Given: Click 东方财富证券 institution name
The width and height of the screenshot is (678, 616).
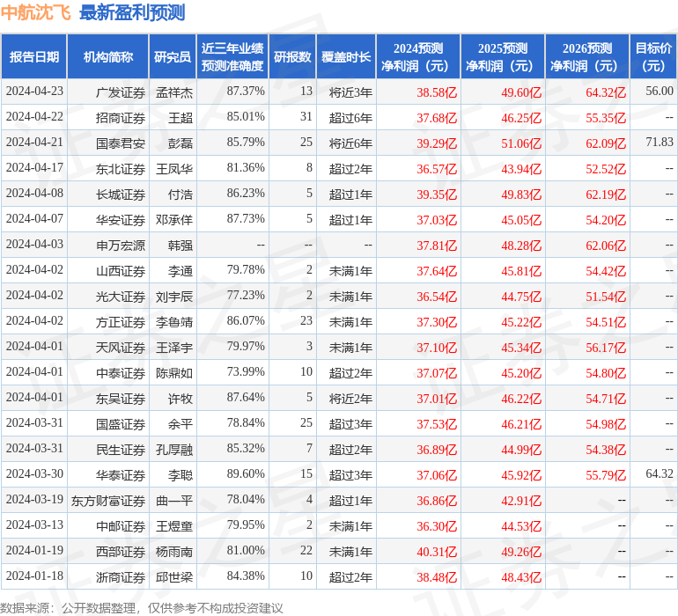Looking at the screenshot, I should tap(108, 501).
